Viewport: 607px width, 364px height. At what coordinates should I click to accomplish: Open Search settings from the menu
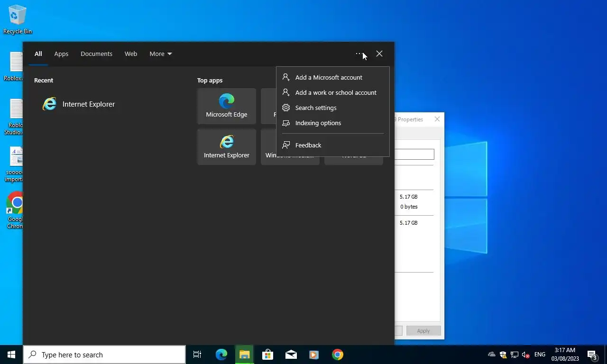point(333,108)
